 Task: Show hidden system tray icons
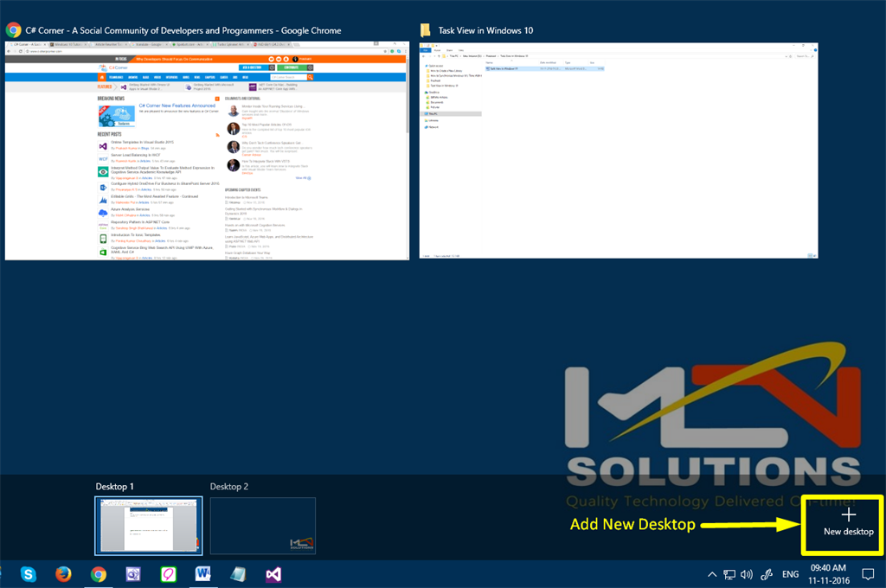pyautogui.click(x=712, y=574)
